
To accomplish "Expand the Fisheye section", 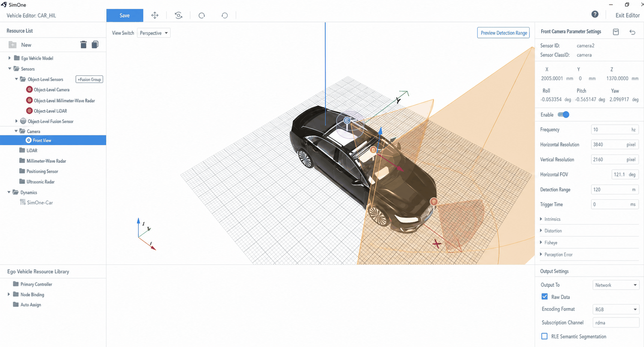I will [x=541, y=242].
